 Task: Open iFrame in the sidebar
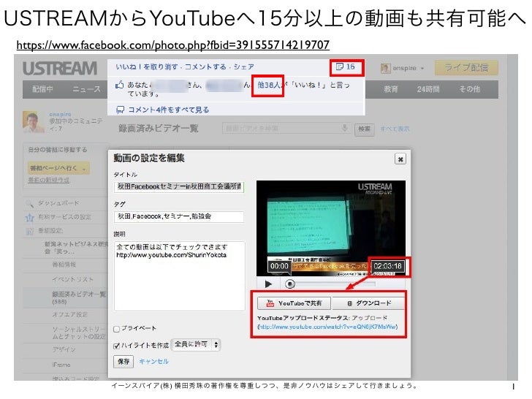(61, 365)
